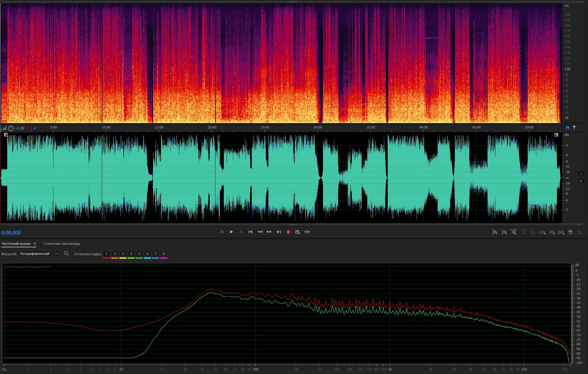Toggle the left channel L button
Image resolution: width=588 pixels, height=374 pixels.
pos(581,173)
